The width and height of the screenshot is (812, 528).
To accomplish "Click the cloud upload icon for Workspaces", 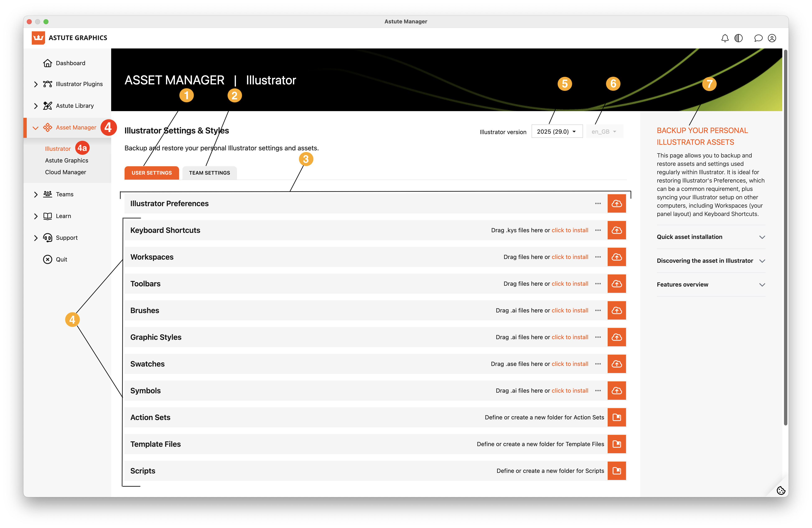I will point(616,257).
